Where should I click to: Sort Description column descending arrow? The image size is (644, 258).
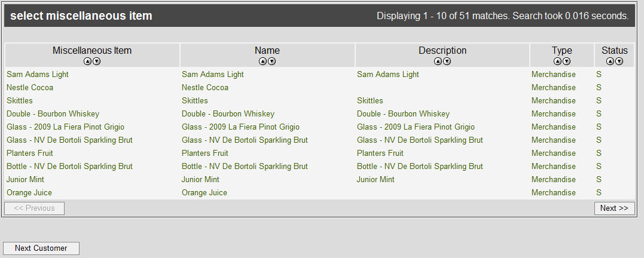447,62
